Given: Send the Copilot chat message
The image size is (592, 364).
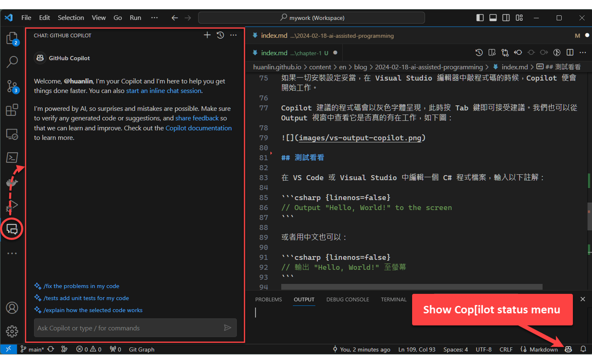Looking at the screenshot, I should pos(228,328).
